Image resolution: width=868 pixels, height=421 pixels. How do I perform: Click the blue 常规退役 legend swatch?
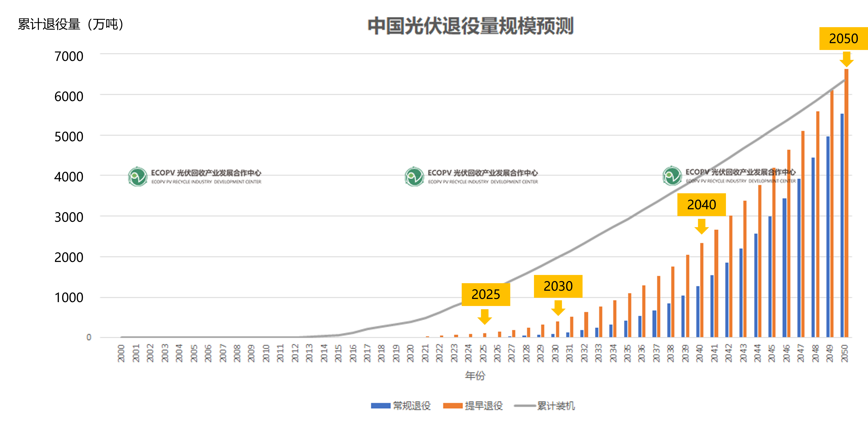coord(381,406)
